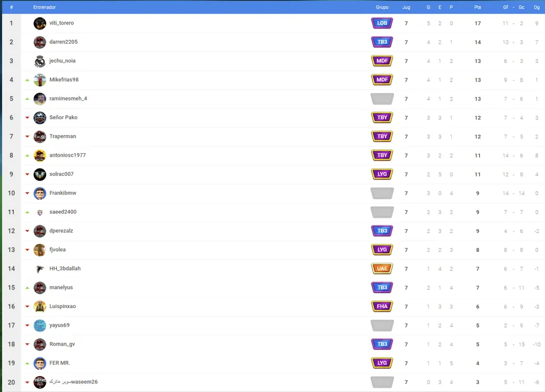Click the 14 points value for darren2205
Image resolution: width=545 pixels, height=392 pixels.
click(x=477, y=43)
